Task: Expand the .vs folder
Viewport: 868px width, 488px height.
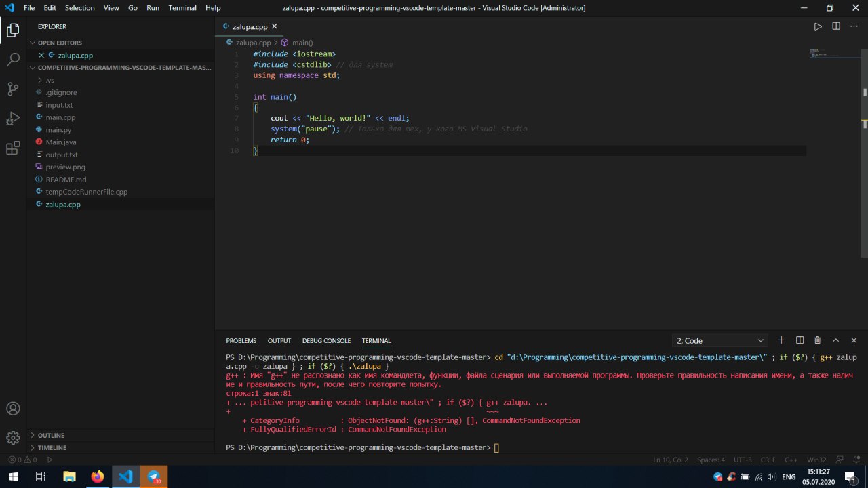Action: [x=121, y=80]
